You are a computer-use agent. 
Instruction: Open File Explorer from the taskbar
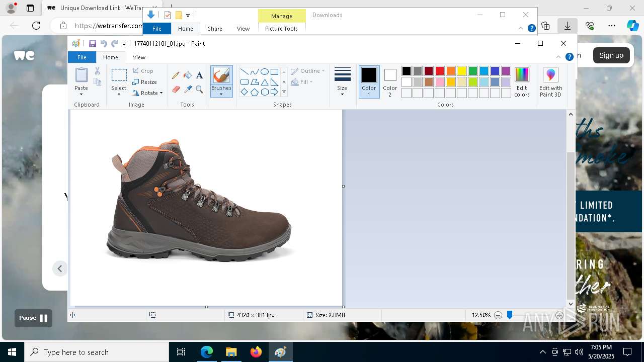coord(231,352)
